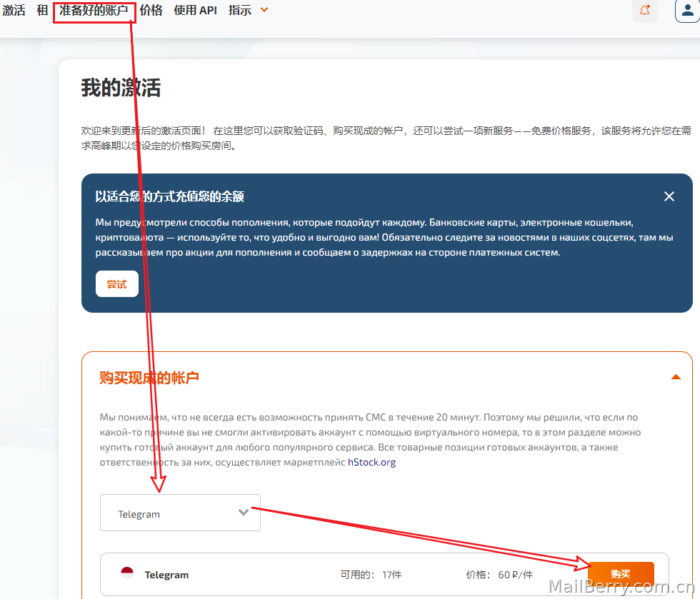Screen dimensions: 700x599
Task: Click the 购买现成的帐户 section heading
Action: pyautogui.click(x=149, y=378)
